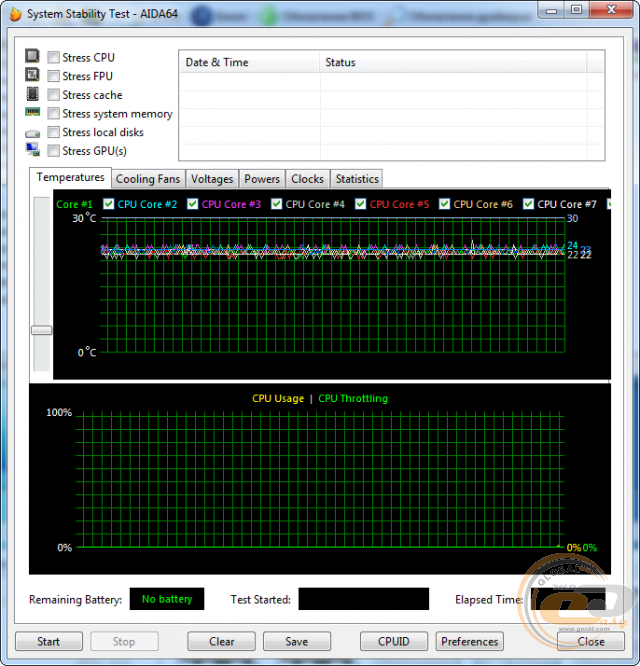640x666 pixels.
Task: Click the CPU chip icon beside Stress CPU
Action: pyautogui.click(x=32, y=56)
